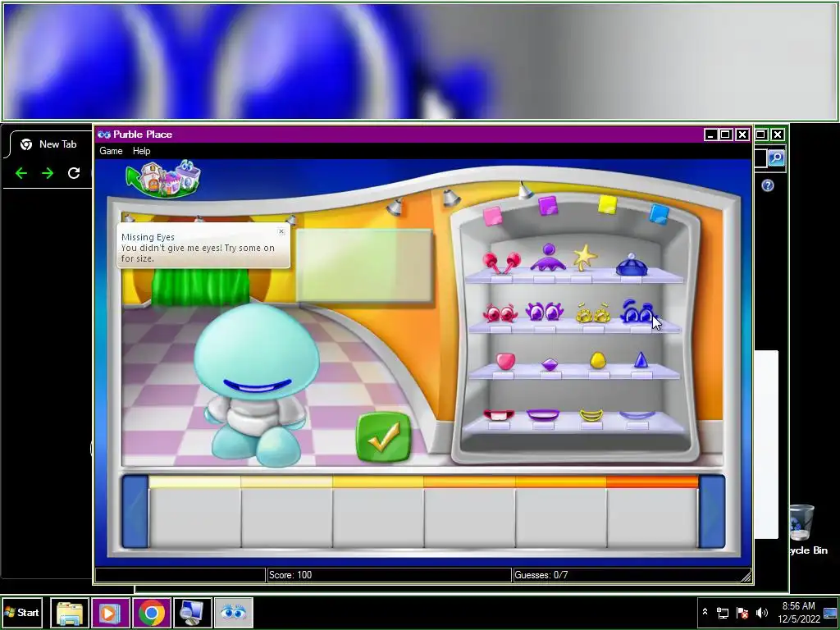Click the yellow color block
840x630 pixels.
pyautogui.click(x=608, y=204)
